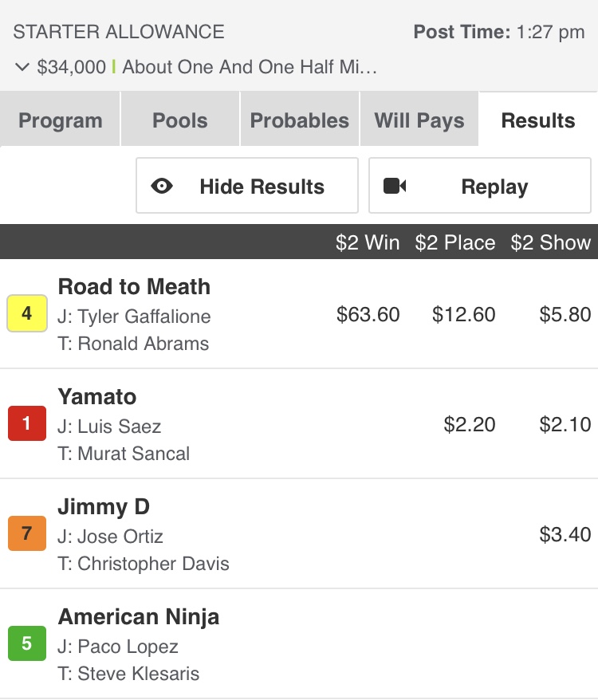This screenshot has height=700, width=598.
Task: Select the Results tab
Action: [x=538, y=120]
